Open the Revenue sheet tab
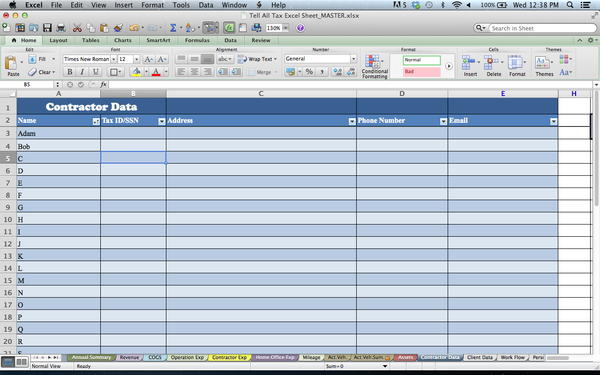Image resolution: width=600 pixels, height=375 pixels. [x=129, y=357]
